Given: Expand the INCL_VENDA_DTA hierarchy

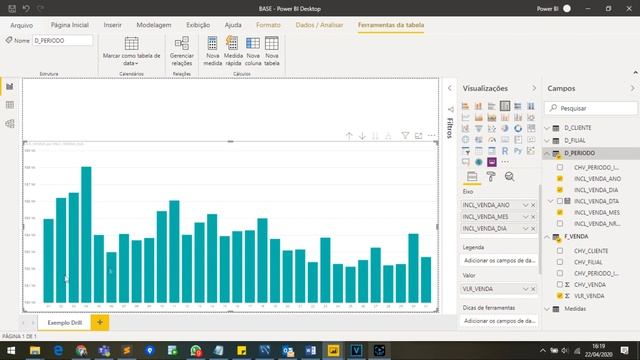Looking at the screenshot, I should pos(551,201).
